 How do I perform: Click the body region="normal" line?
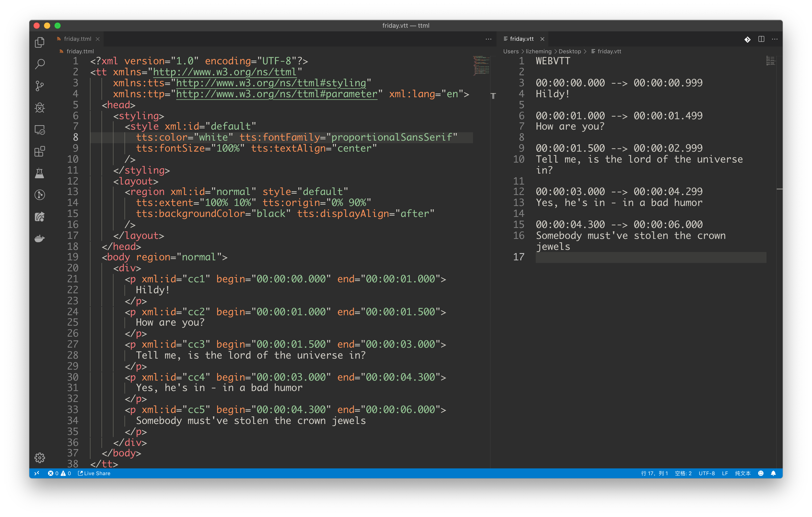point(165,257)
